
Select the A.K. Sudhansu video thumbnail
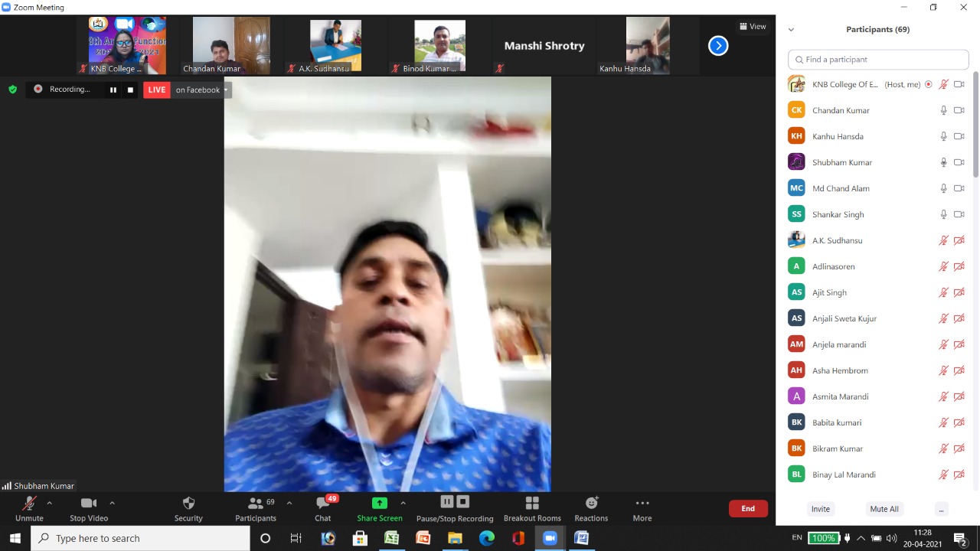[x=335, y=45]
